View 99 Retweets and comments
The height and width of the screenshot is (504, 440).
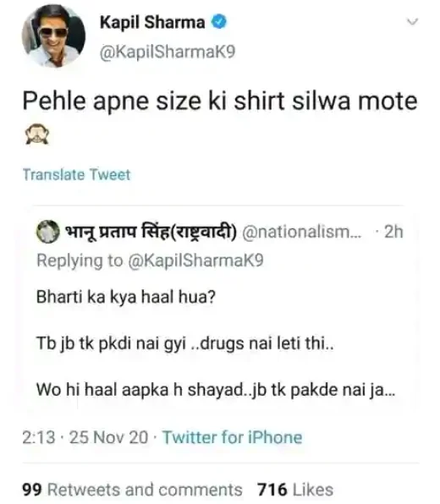132,490
